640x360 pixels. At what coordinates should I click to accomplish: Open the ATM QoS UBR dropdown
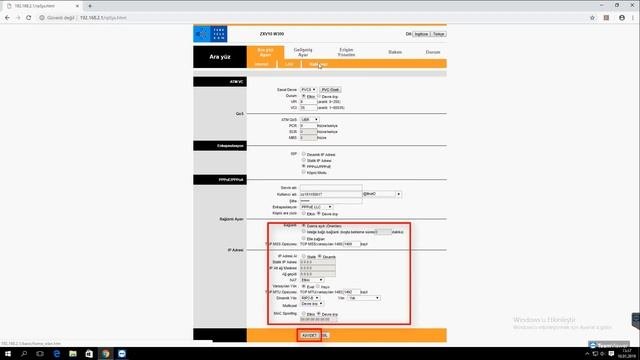(x=309, y=120)
